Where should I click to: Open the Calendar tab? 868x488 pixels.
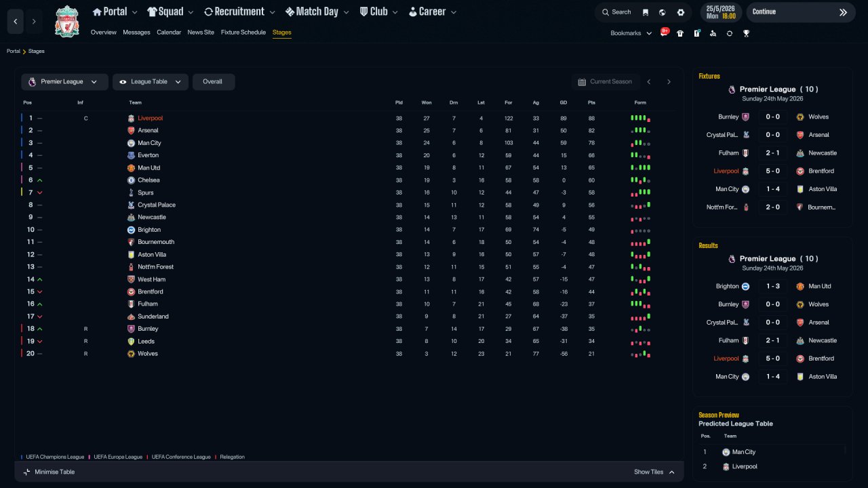coord(169,33)
